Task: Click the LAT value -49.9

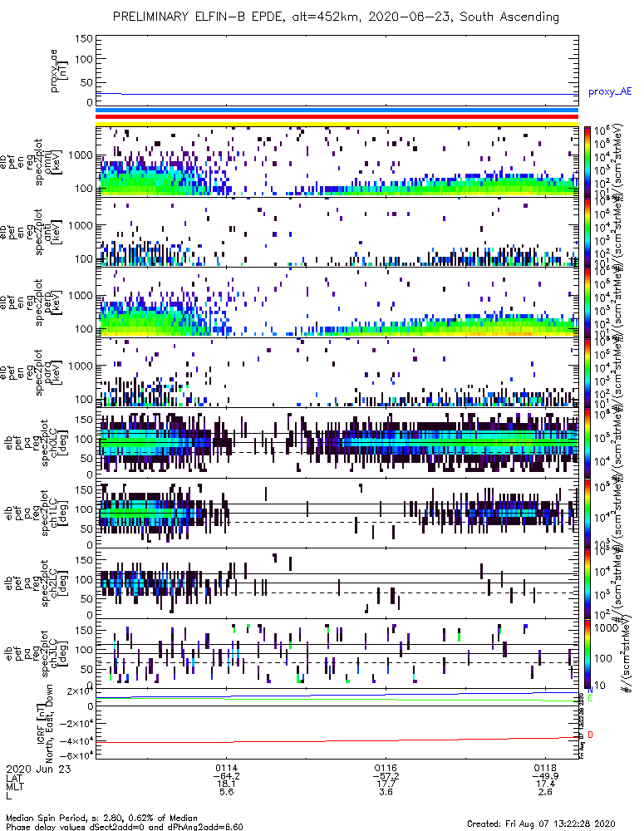Action: coord(545,776)
